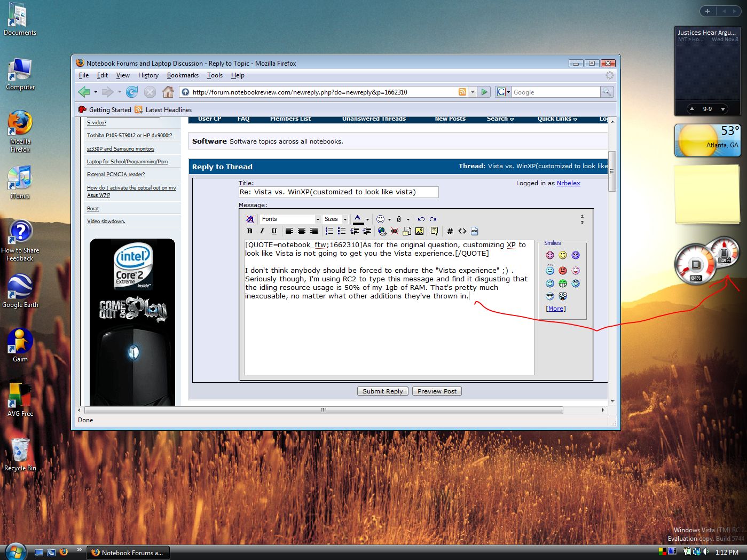Open the Borat thread link

[93, 209]
